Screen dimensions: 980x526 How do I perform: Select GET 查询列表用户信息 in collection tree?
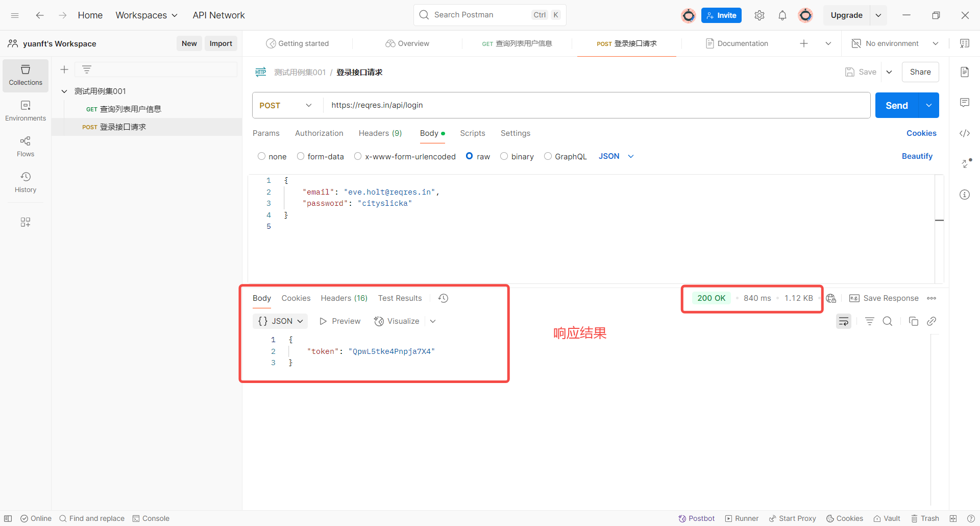click(x=147, y=109)
